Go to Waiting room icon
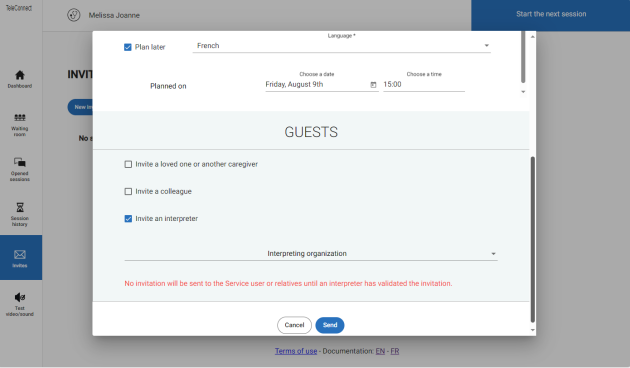Screen dimensions: 630x368 [x=20, y=117]
